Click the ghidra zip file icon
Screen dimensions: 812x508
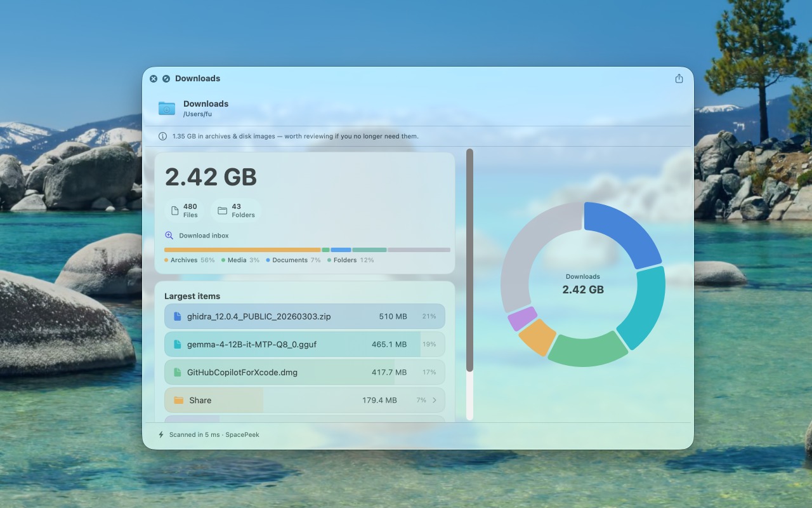(178, 316)
